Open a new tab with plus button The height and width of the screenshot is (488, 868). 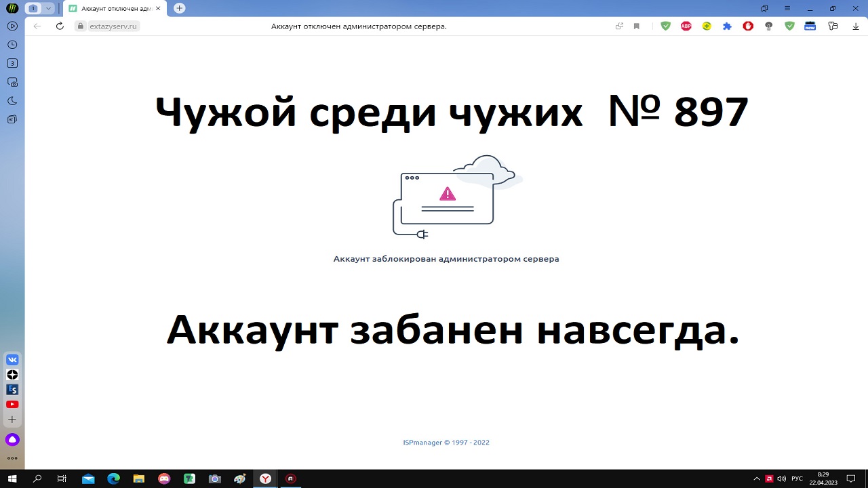(179, 8)
